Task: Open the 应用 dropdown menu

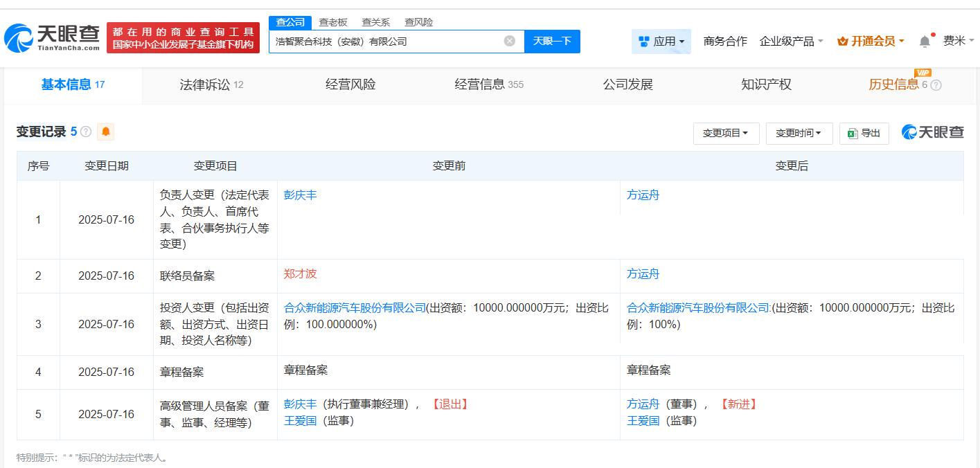Action: coord(661,42)
